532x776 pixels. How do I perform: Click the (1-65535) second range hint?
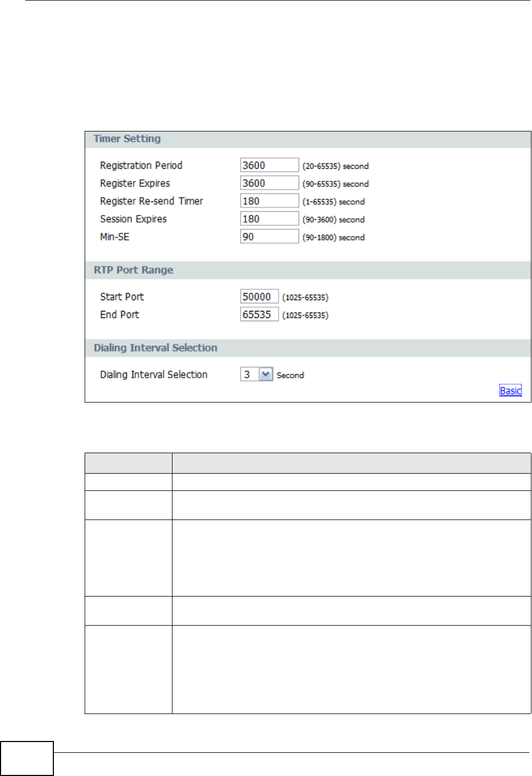[334, 202]
